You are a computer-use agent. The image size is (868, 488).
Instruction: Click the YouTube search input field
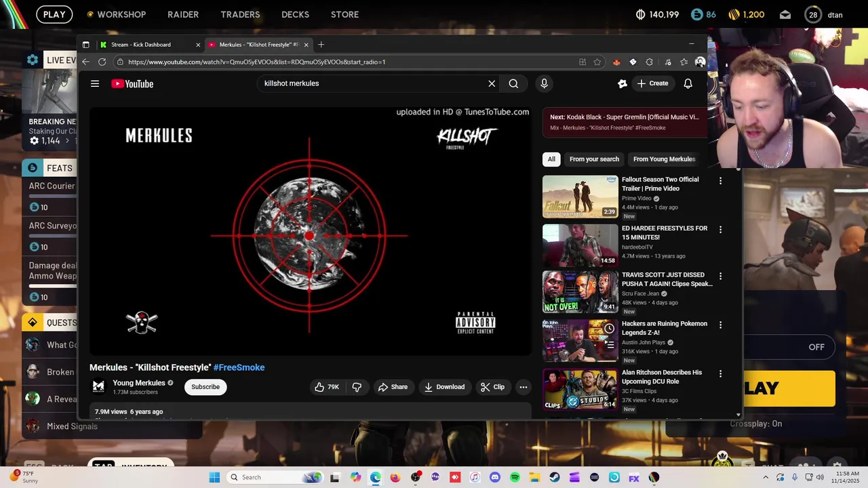point(373,83)
